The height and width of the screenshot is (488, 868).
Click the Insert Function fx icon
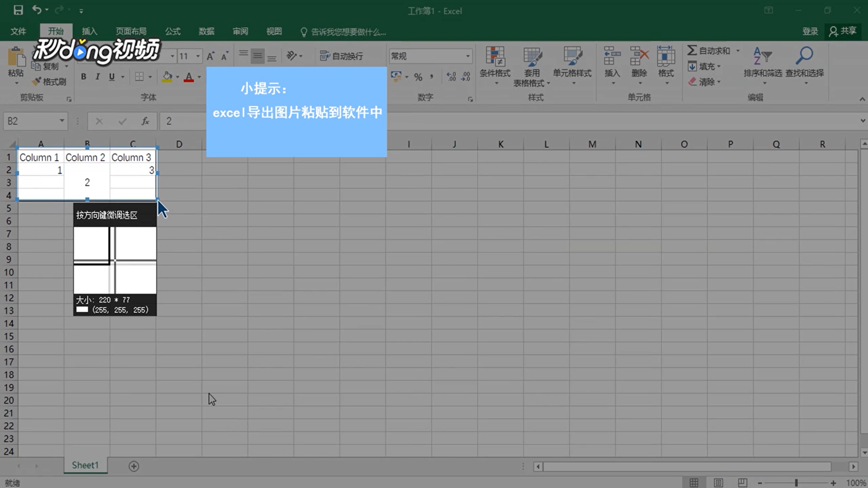coord(145,121)
